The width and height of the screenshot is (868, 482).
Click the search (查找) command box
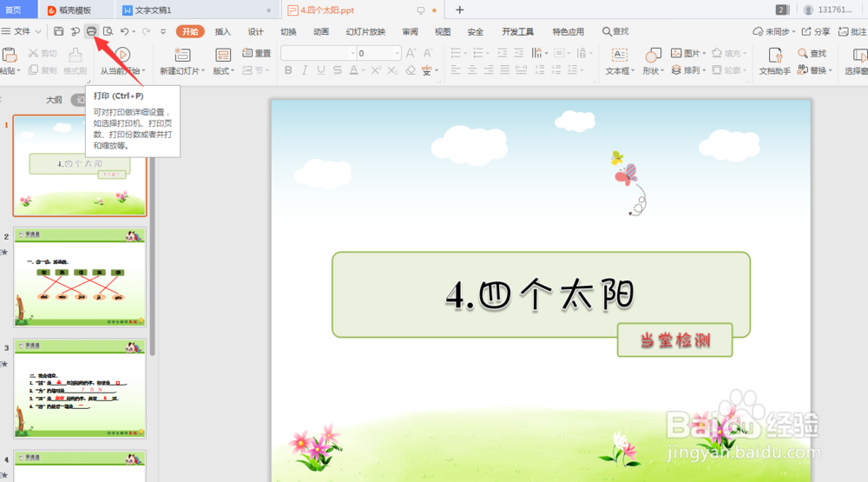click(615, 31)
